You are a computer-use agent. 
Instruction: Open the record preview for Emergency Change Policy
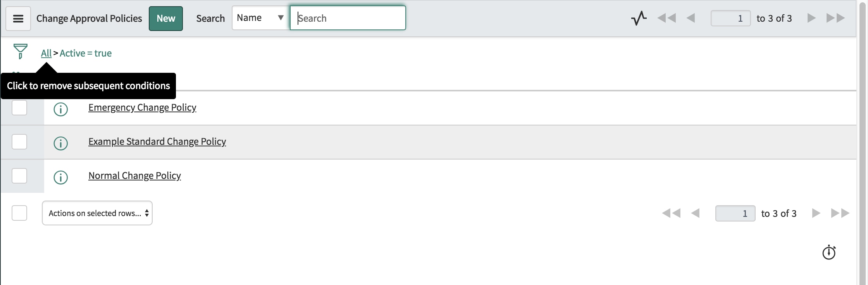60,110
